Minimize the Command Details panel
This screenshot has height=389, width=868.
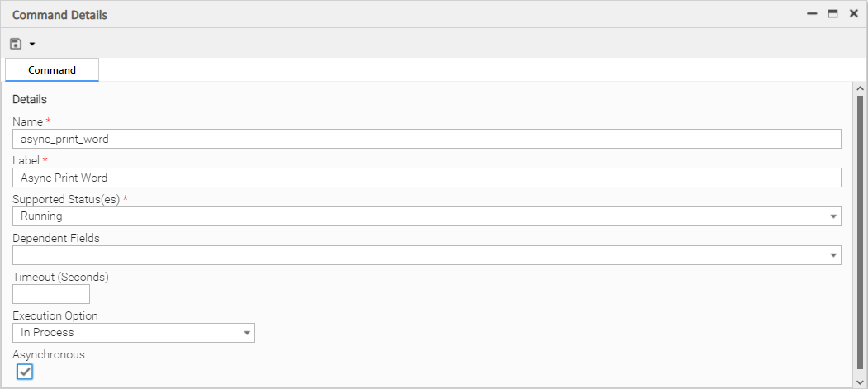812,14
